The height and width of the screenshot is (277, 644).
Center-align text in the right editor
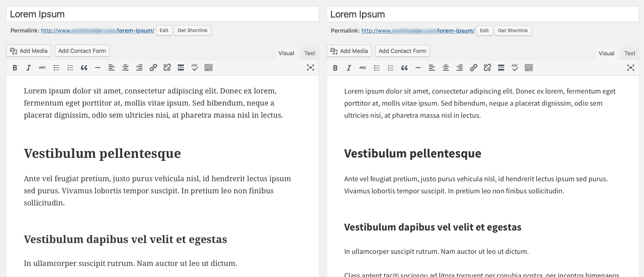pyautogui.click(x=446, y=68)
